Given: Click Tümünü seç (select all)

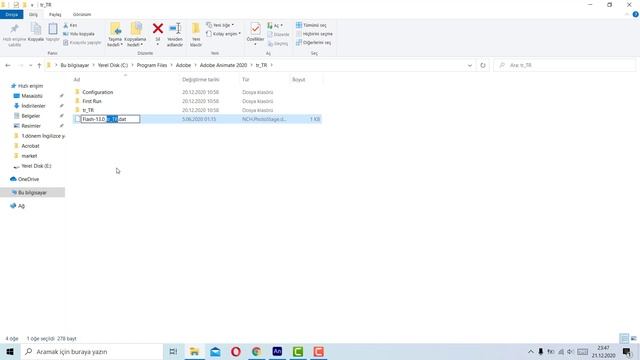Looking at the screenshot, I should coord(311,25).
